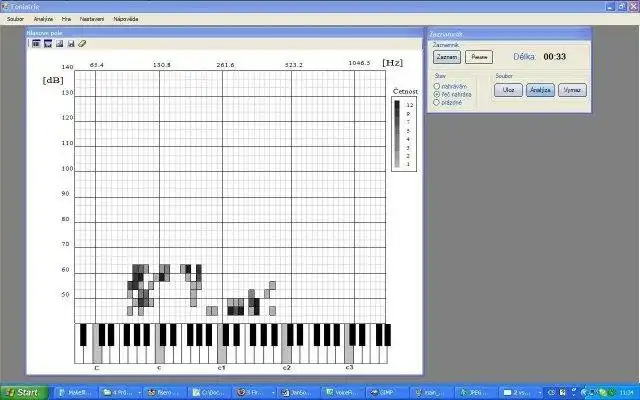Screen dimensions: 640x400
Task: Click the first toolbar icon in Hlasové pole
Action: [36, 44]
